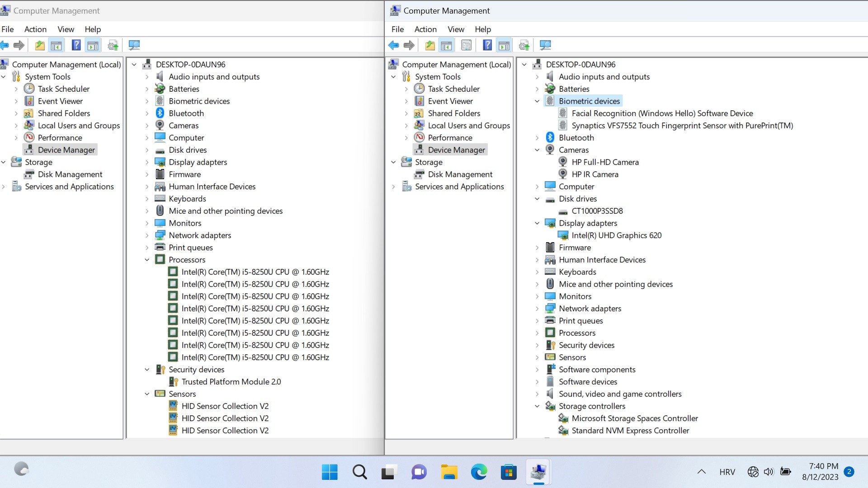Collapse Processors in left window

(x=147, y=260)
